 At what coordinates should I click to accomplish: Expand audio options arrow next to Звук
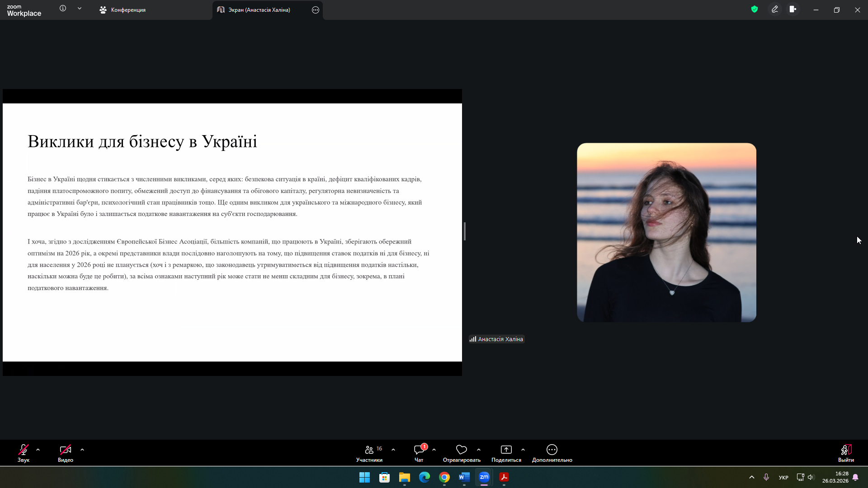[38, 450]
